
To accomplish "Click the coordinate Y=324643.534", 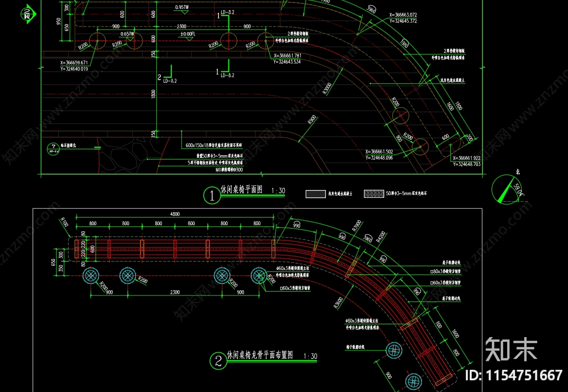I will click(x=287, y=62).
